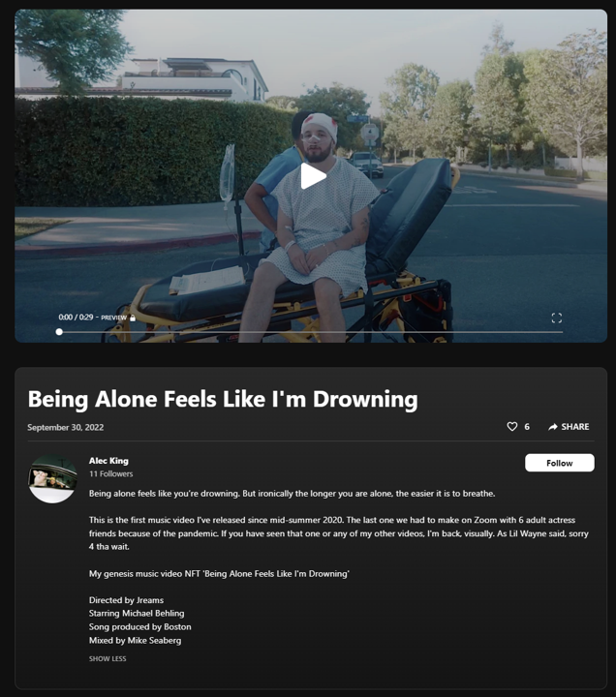Open fullscreen mode with the expand icon
Screen dimensions: 616x697
pyautogui.click(x=556, y=318)
